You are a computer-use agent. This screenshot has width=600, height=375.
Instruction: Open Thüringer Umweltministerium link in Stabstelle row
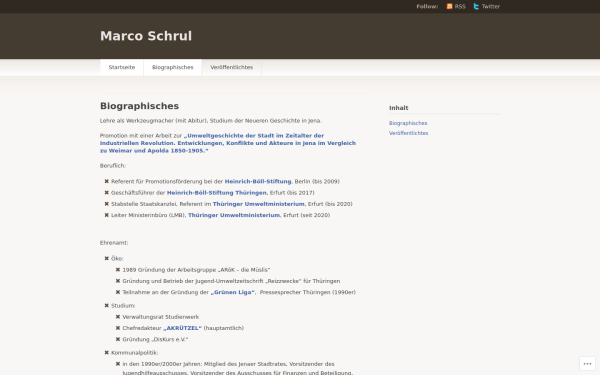259,204
